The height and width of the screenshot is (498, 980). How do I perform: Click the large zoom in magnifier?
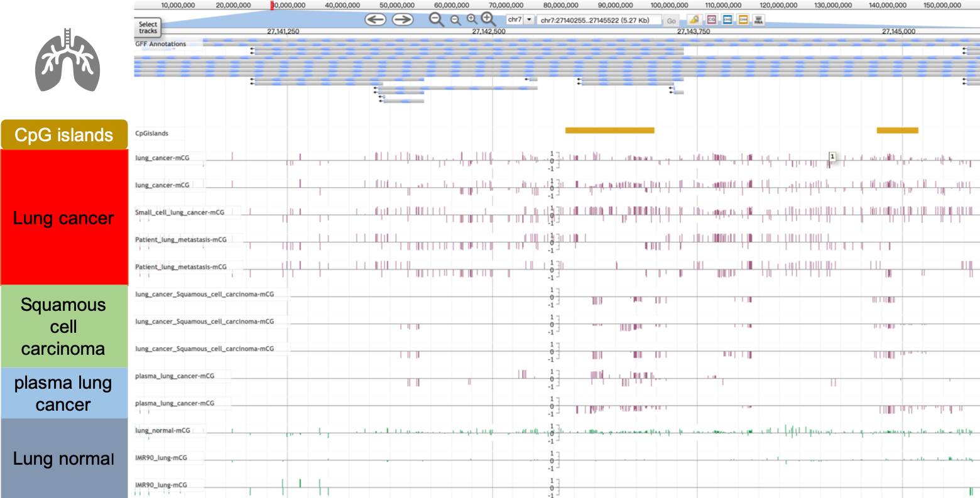click(x=488, y=19)
